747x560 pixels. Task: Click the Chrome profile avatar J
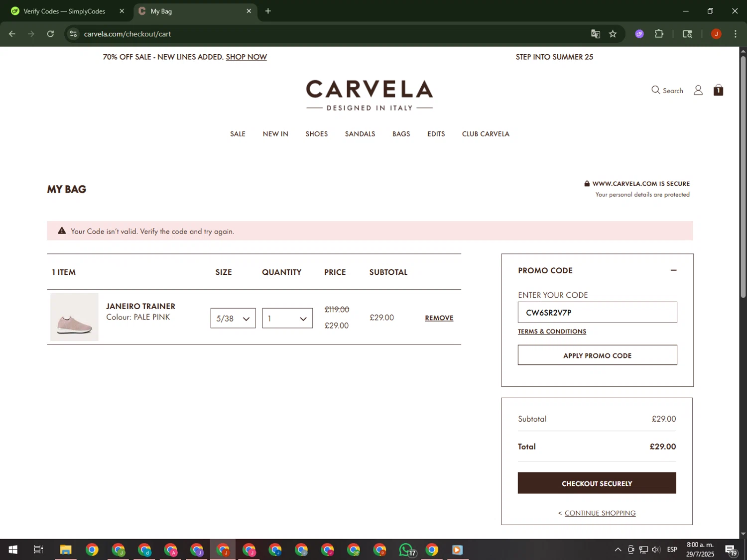pos(716,34)
